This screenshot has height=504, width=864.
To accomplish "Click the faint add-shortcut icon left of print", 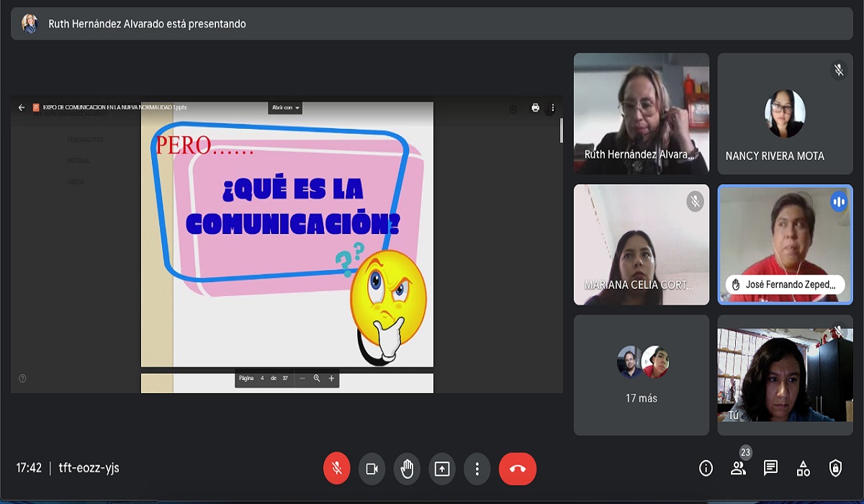I will [513, 109].
